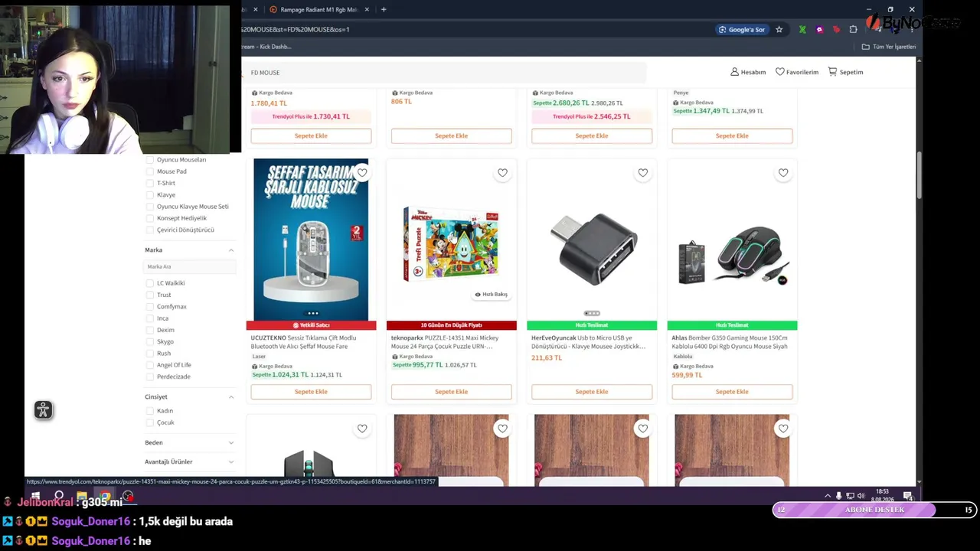Click the Google'a Sor button
This screenshot has width=980, height=551.
click(x=742, y=30)
